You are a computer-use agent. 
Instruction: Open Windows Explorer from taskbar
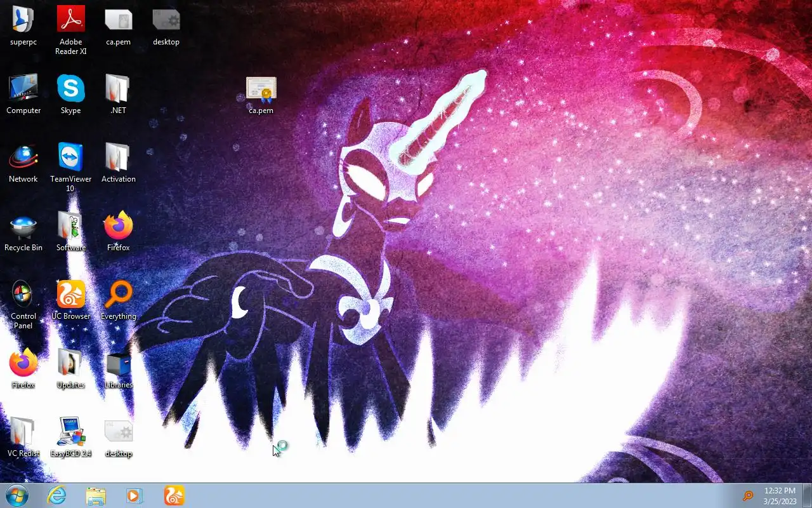click(x=96, y=495)
